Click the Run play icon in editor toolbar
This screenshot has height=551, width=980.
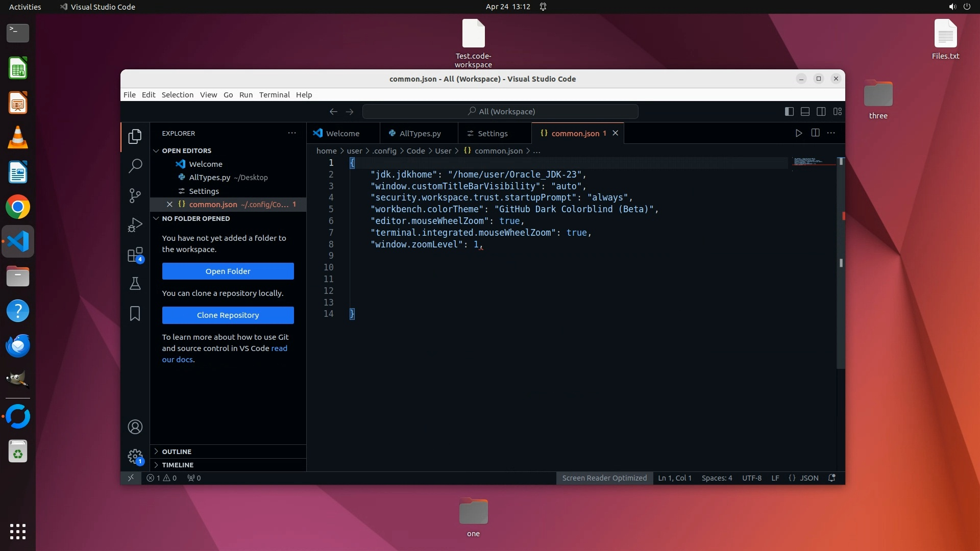pos(799,133)
